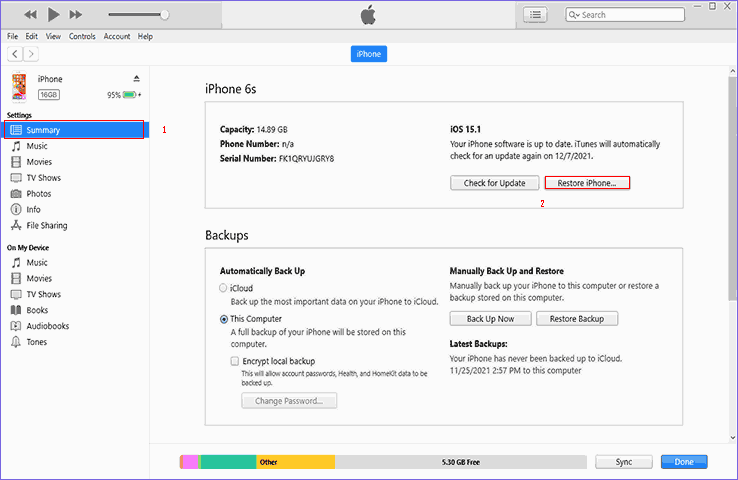Select the This Computer radio button

[224, 319]
